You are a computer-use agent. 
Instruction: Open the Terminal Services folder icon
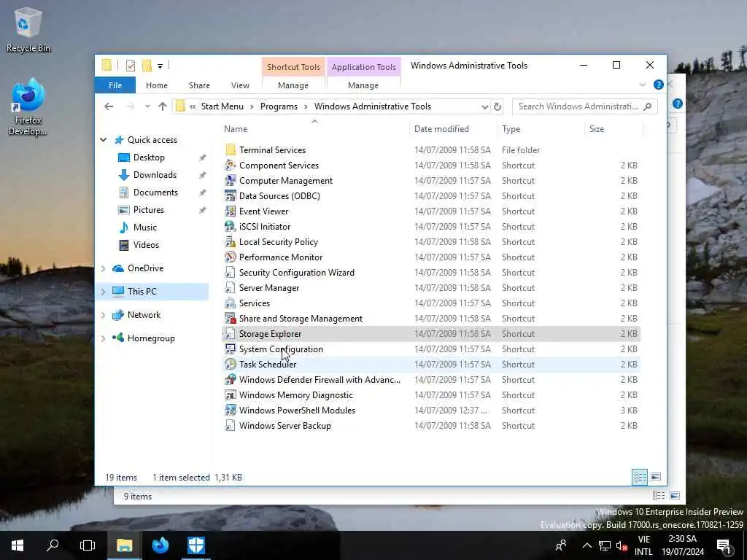tap(231, 150)
